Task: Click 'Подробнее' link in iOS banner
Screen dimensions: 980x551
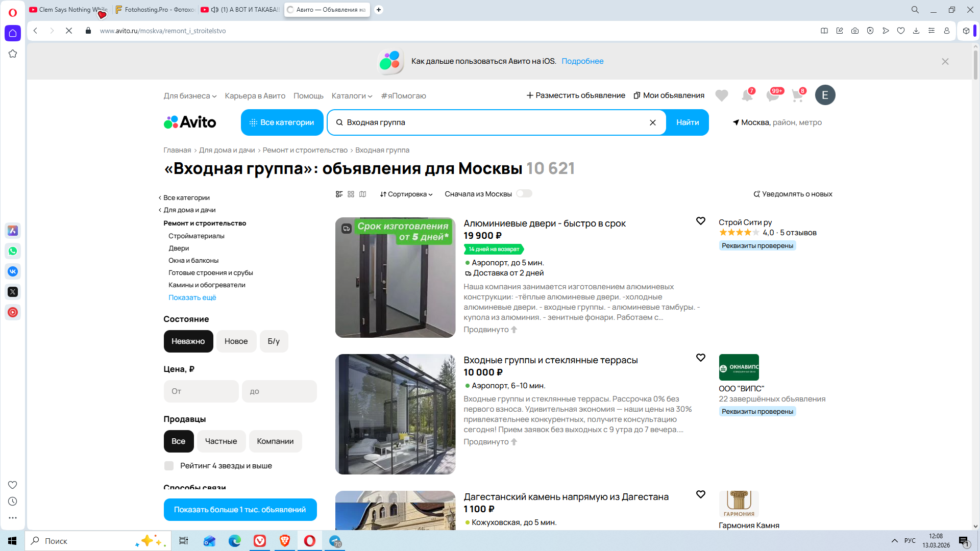Action: 582,61
